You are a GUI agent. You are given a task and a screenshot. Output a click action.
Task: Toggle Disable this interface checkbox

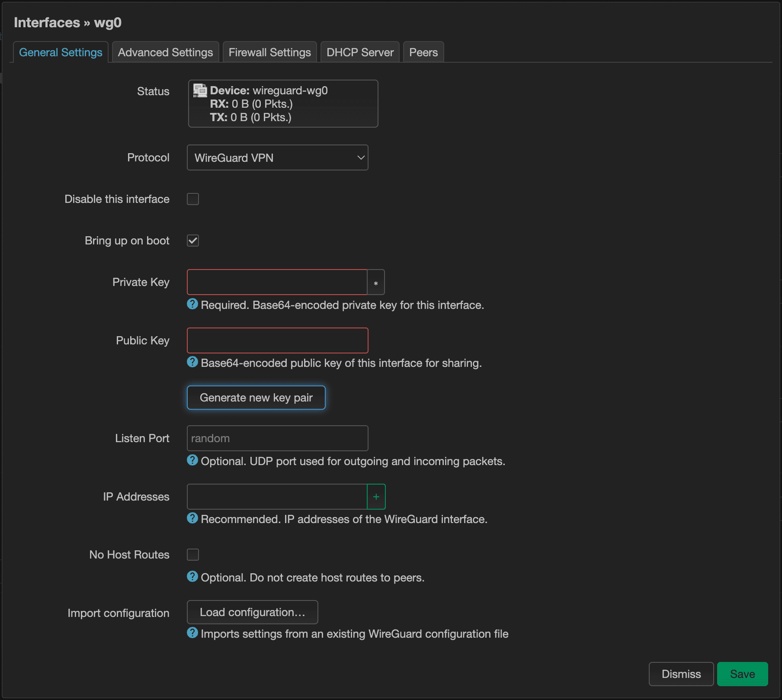[x=193, y=199]
